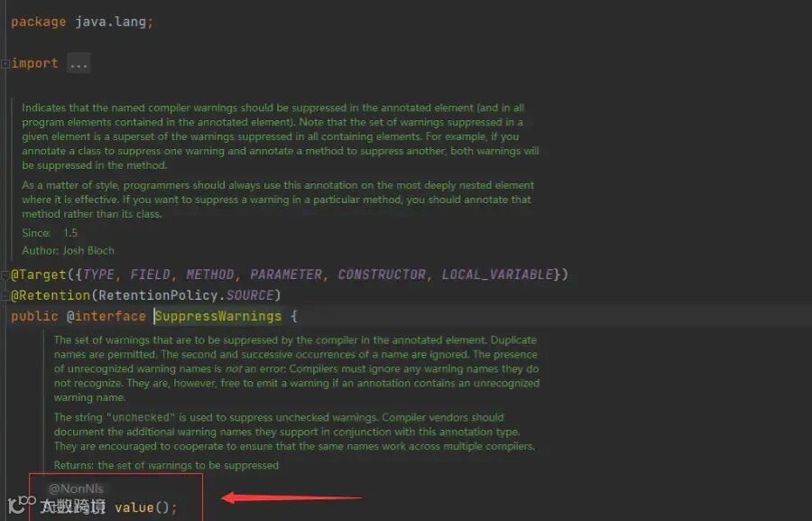Screen dimensions: 812x521
Task: Click the "unchecked" string in the documentation
Action: [141, 418]
